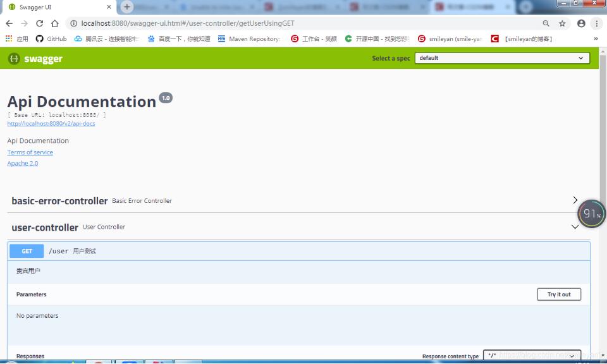
Task: Click the GitHub bookmark icon
Action: (39, 38)
